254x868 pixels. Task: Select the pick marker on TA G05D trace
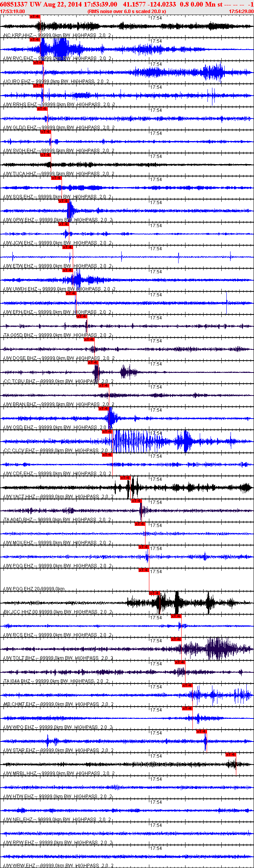(x=82, y=316)
